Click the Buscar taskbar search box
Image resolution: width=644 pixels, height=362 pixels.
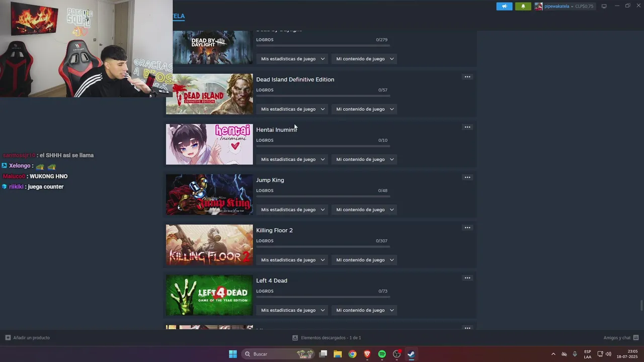tap(279, 354)
